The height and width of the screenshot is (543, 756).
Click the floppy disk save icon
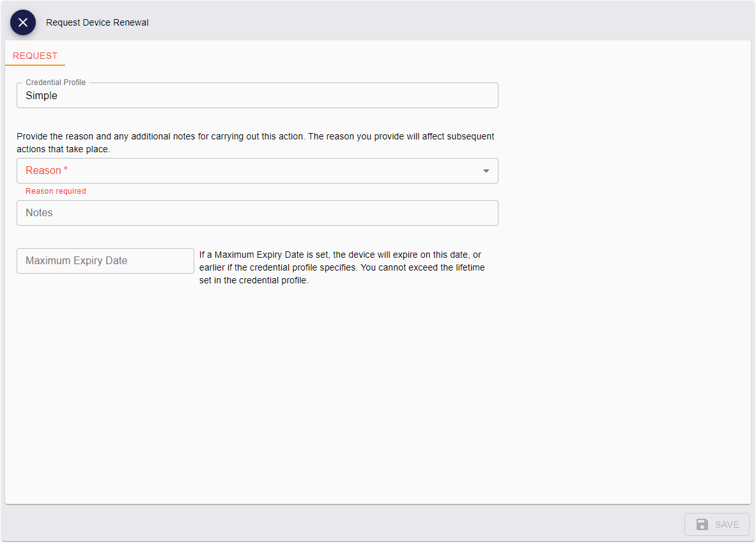(702, 524)
